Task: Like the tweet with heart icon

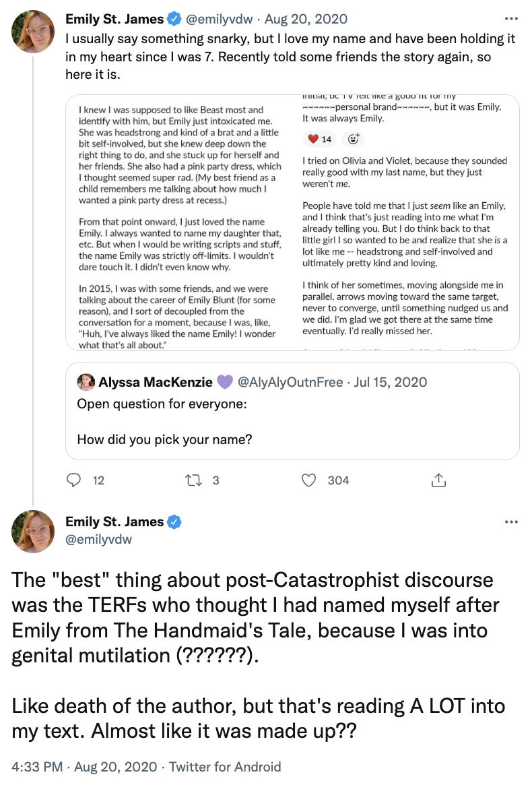Action: point(309,480)
